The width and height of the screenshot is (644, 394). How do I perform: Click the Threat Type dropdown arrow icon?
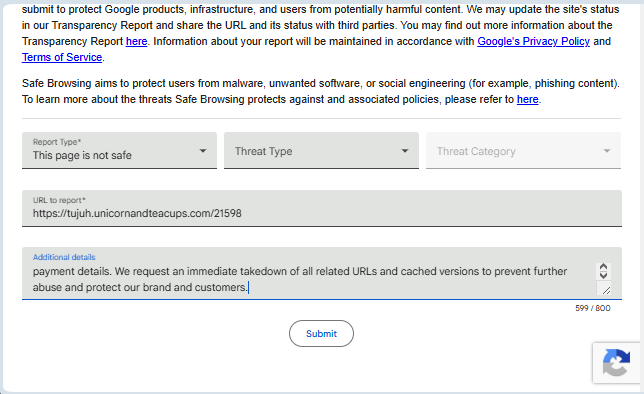click(x=405, y=151)
